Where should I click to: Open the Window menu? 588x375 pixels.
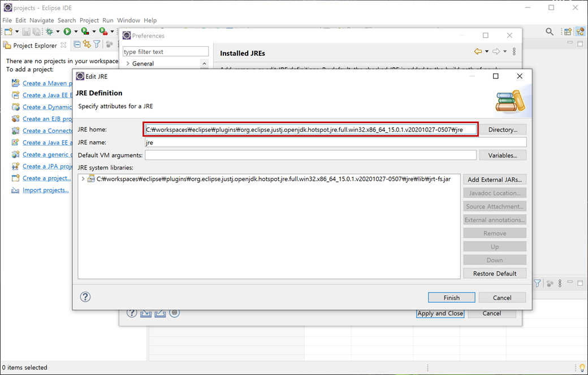click(x=128, y=20)
